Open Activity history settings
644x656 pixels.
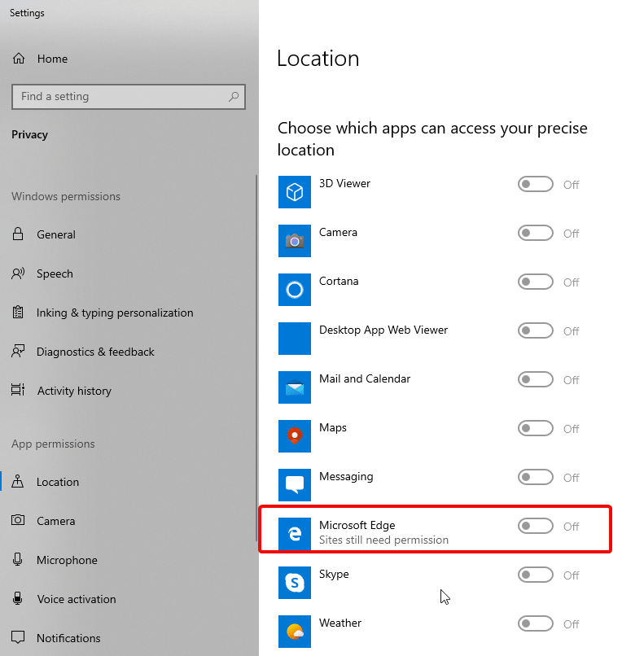coord(128,391)
